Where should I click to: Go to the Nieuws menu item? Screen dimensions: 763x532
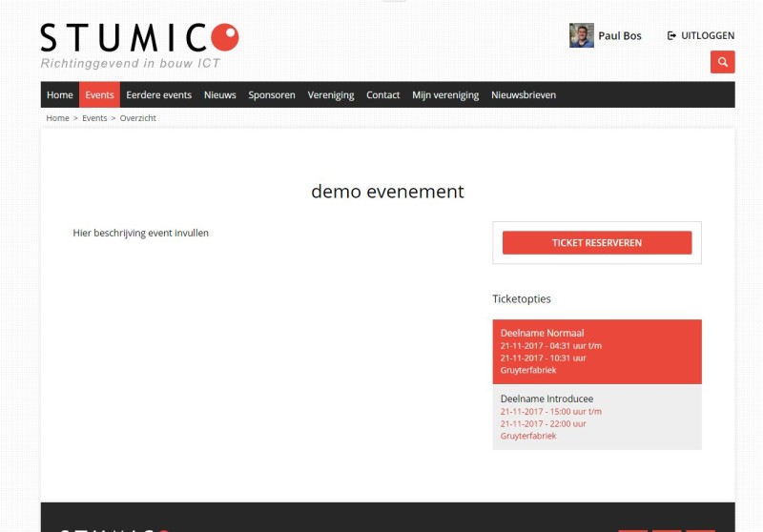220,95
